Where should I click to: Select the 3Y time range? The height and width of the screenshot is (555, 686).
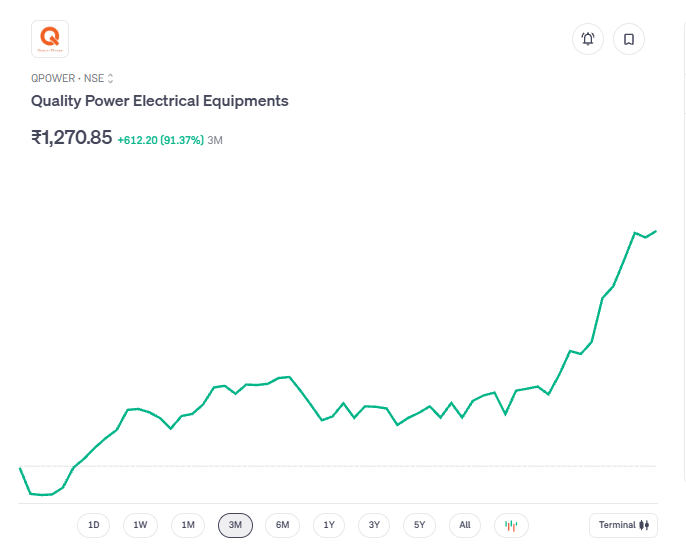click(374, 525)
